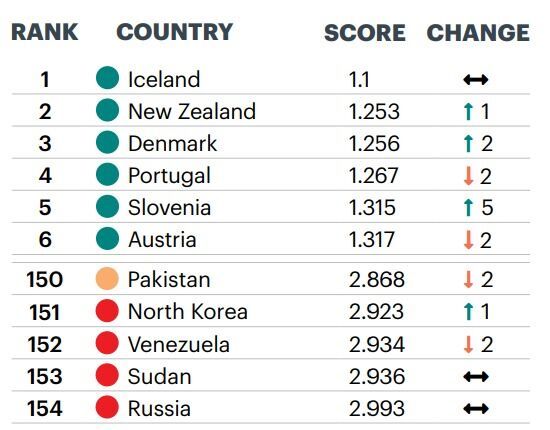Viewport: 550px width, 430px height.
Task: Click the teal dot next to New Zealand
Action: 107,110
